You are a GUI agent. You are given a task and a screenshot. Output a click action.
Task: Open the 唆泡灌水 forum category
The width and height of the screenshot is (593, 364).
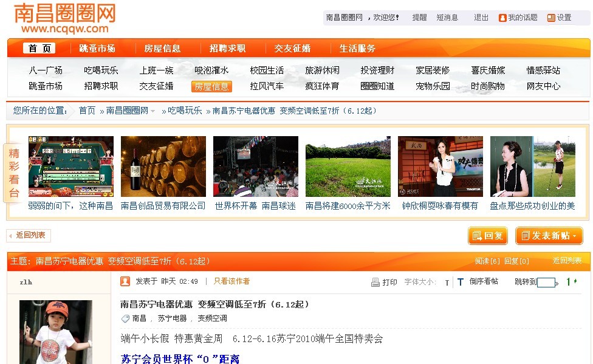pyautogui.click(x=211, y=70)
